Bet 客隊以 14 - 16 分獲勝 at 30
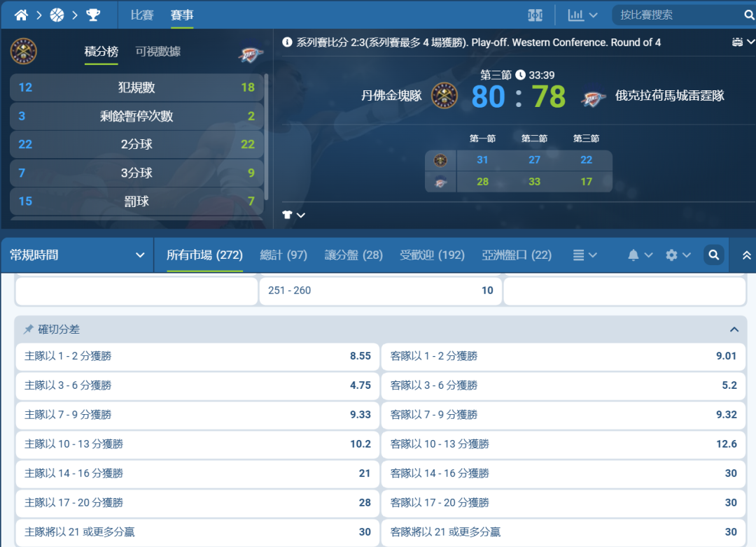756x547 pixels. 563,474
